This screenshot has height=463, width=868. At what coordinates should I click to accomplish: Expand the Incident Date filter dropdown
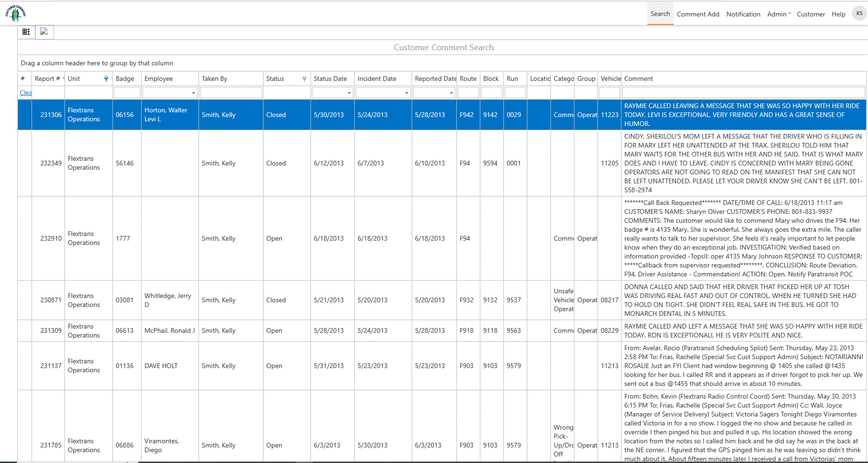coord(406,93)
